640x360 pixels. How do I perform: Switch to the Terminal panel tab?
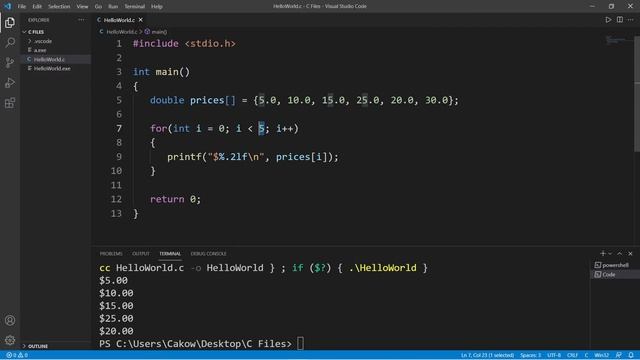pos(170,254)
